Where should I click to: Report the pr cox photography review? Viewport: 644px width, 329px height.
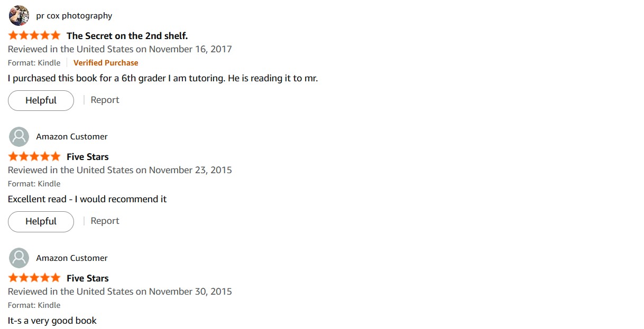pos(105,100)
